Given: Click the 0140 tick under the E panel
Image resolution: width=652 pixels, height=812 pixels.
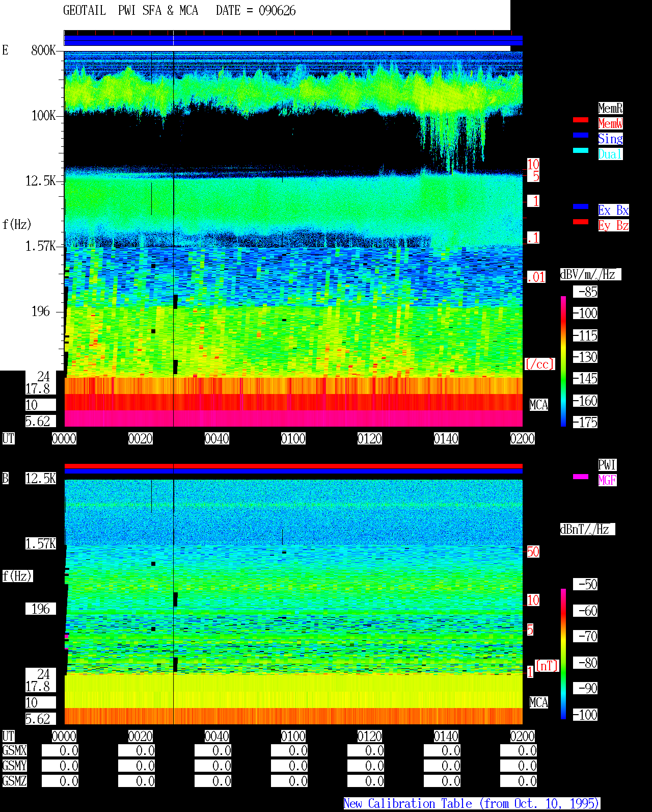Looking at the screenshot, I should [446, 438].
